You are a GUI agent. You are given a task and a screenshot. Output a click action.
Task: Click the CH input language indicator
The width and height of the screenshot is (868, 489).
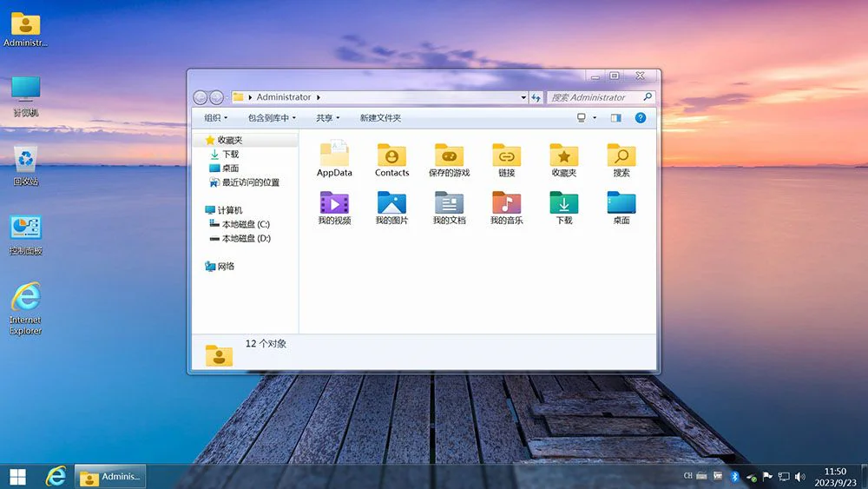[x=687, y=476]
